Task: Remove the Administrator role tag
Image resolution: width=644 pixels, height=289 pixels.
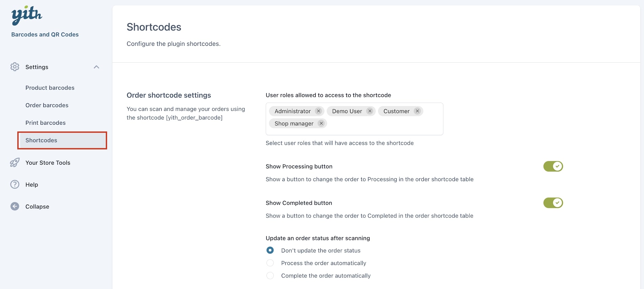Action: pyautogui.click(x=318, y=111)
